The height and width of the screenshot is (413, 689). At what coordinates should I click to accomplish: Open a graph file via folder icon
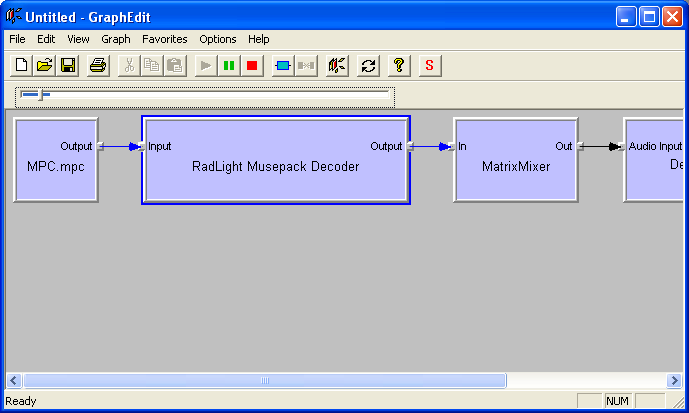[44, 66]
